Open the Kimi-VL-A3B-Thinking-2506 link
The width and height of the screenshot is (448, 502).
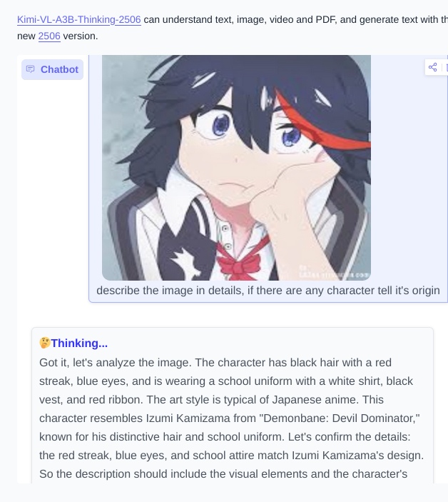point(79,19)
